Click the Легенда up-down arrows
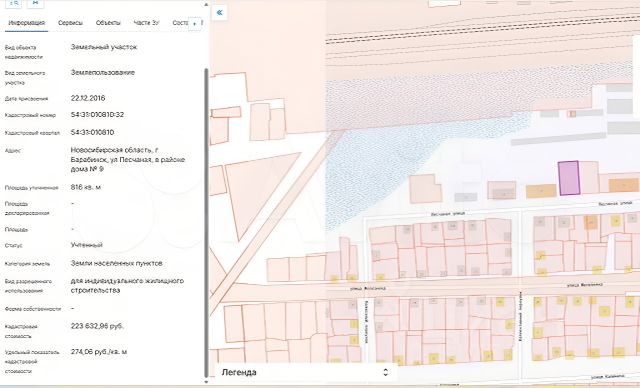 click(385, 372)
